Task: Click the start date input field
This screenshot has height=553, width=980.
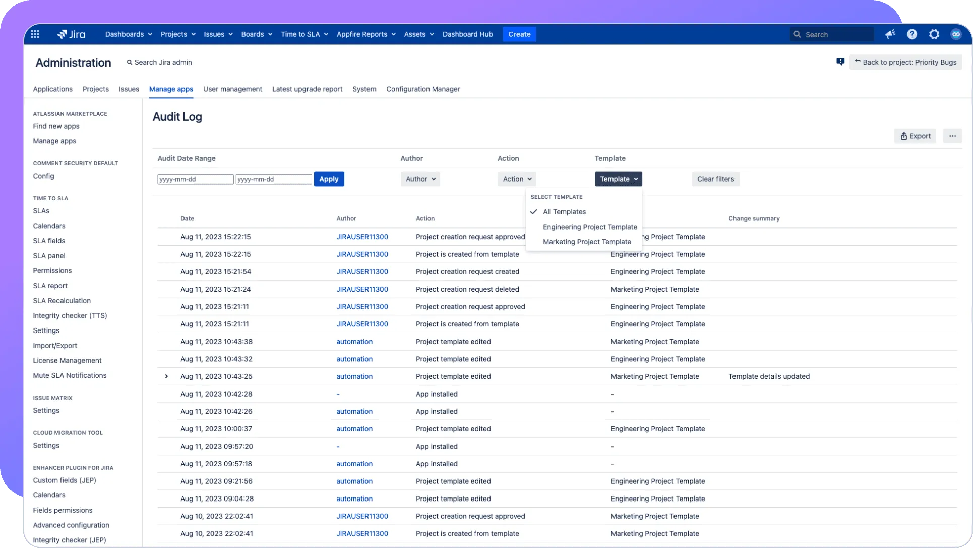Action: click(x=195, y=179)
